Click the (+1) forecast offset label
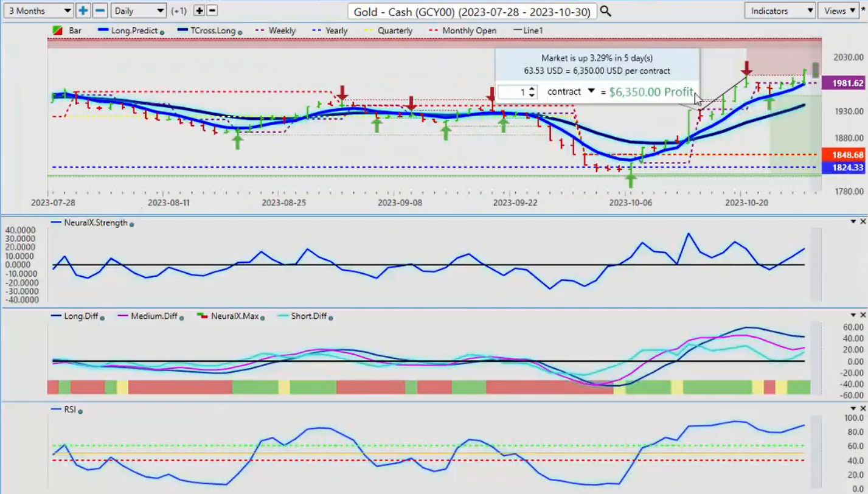 (x=179, y=11)
